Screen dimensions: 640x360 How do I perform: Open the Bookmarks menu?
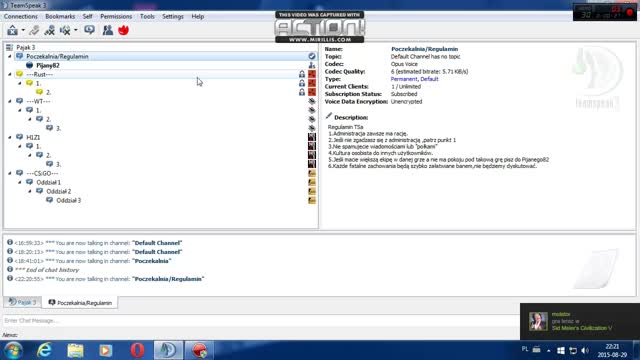click(x=60, y=16)
